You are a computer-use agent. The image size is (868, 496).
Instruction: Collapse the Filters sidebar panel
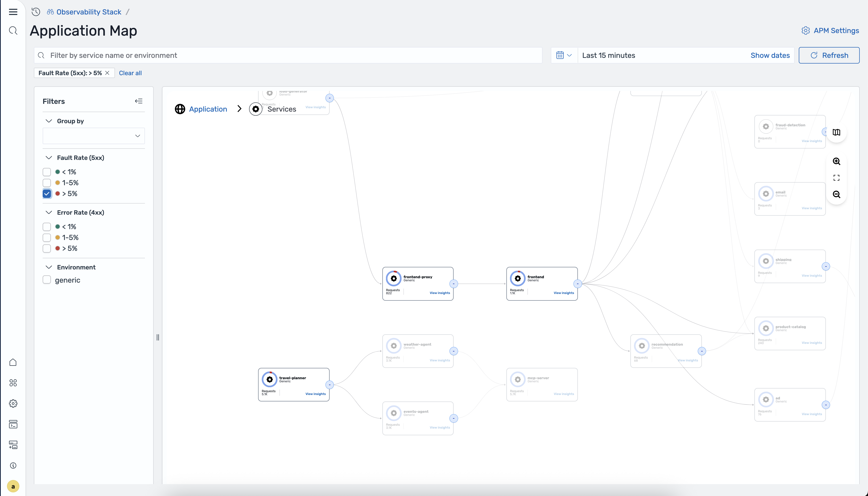pyautogui.click(x=139, y=101)
